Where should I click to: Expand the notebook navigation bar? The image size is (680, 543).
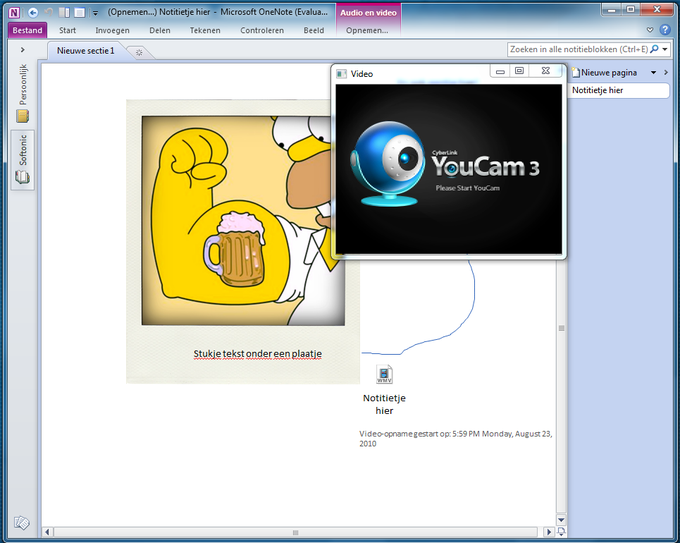pos(23,50)
